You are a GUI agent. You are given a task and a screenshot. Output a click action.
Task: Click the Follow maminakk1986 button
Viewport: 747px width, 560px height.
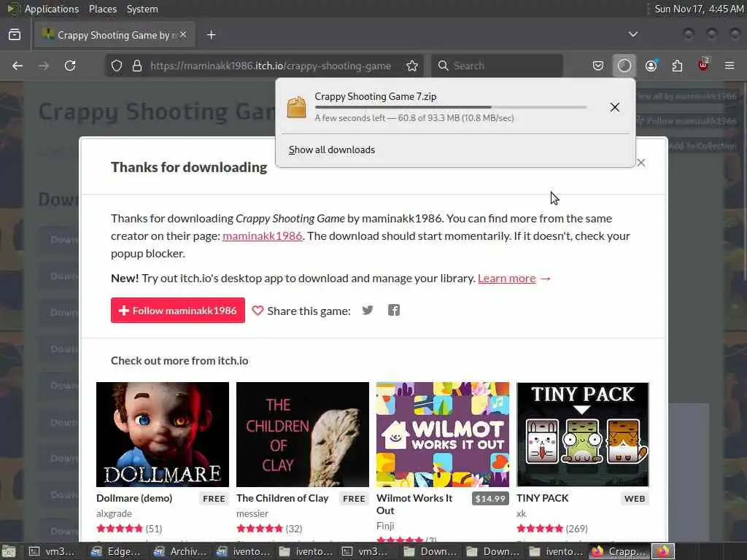coord(178,311)
